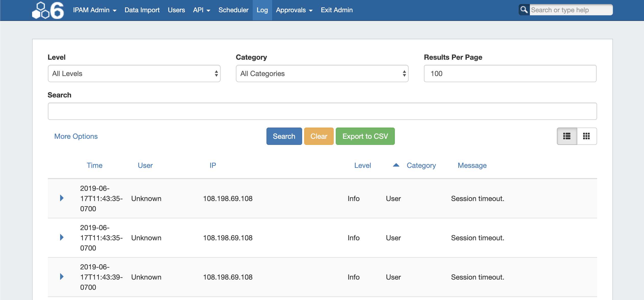This screenshot has height=300, width=644.
Task: Click the 6connect hexagon logo
Action: click(x=48, y=10)
